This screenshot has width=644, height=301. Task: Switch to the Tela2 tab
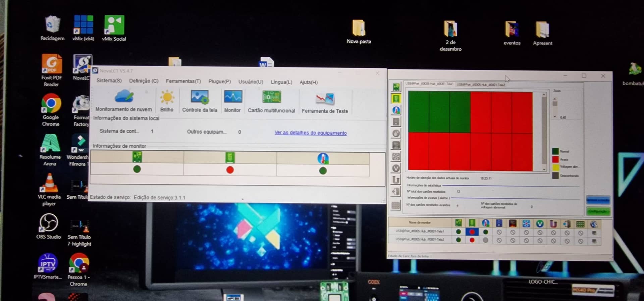coord(481,85)
